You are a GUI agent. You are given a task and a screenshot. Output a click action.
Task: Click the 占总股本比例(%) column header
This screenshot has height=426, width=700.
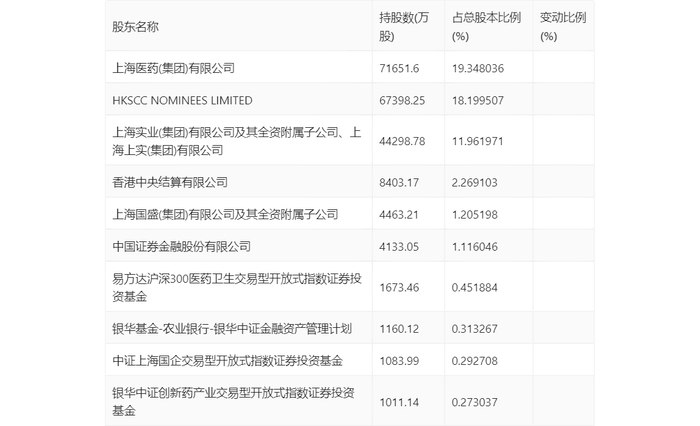pyautogui.click(x=486, y=27)
